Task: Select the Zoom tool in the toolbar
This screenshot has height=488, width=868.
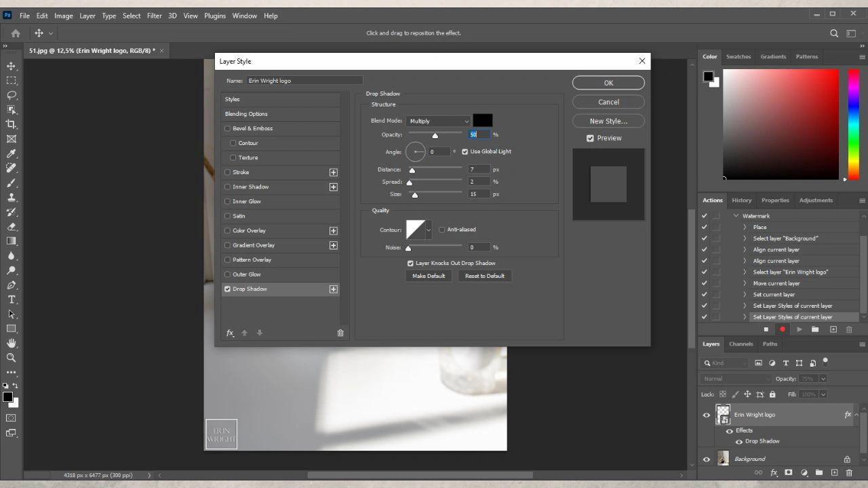Action: pos(11,358)
